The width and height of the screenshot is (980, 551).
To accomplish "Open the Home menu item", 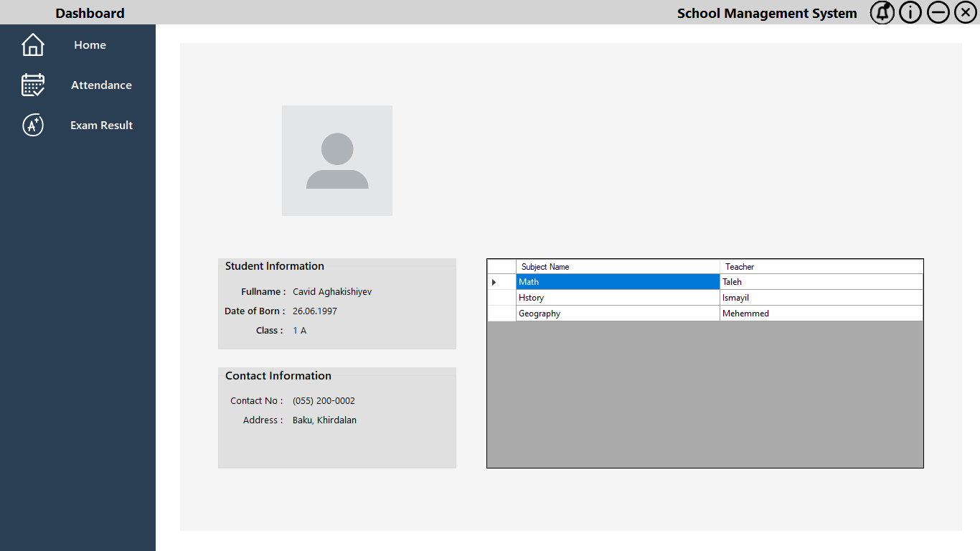I will (x=90, y=44).
